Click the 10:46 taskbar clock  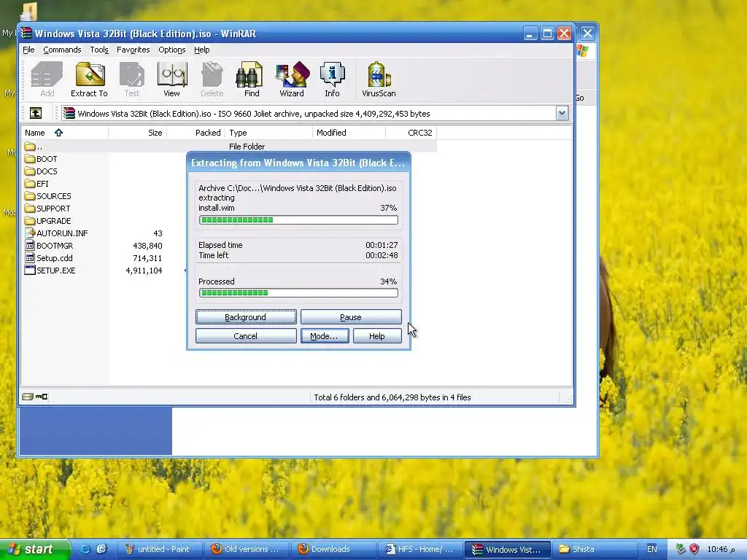[720, 549]
